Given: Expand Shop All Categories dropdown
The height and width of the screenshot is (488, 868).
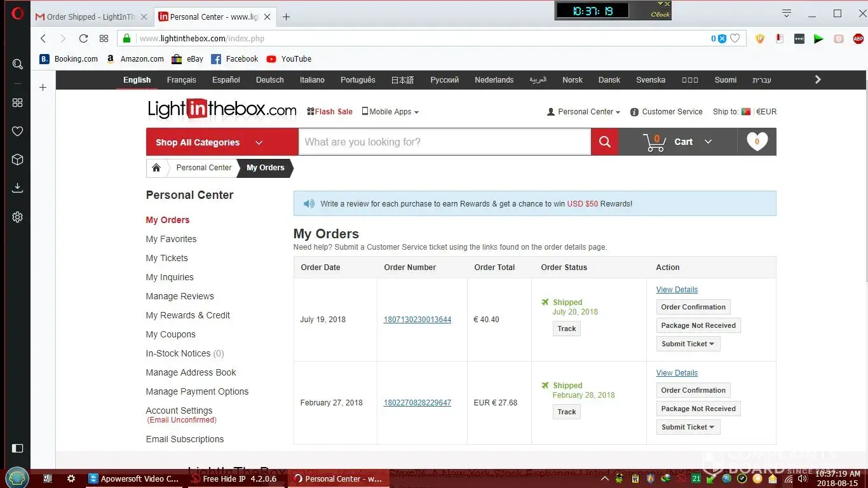Looking at the screenshot, I should [x=222, y=142].
